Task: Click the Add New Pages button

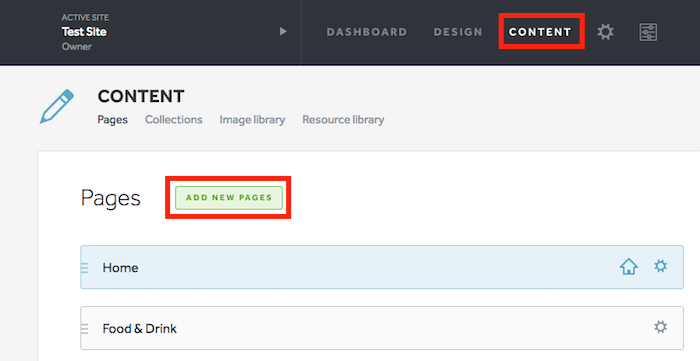Action: (x=229, y=198)
